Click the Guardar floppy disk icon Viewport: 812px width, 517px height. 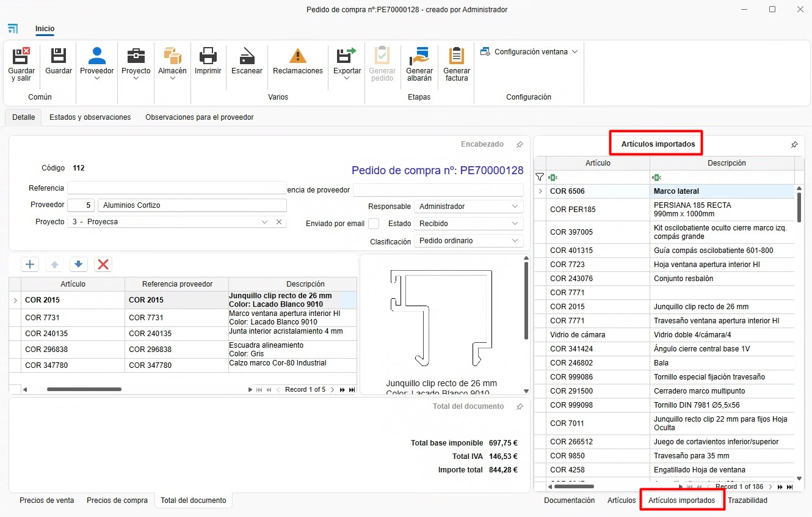pos(59,56)
